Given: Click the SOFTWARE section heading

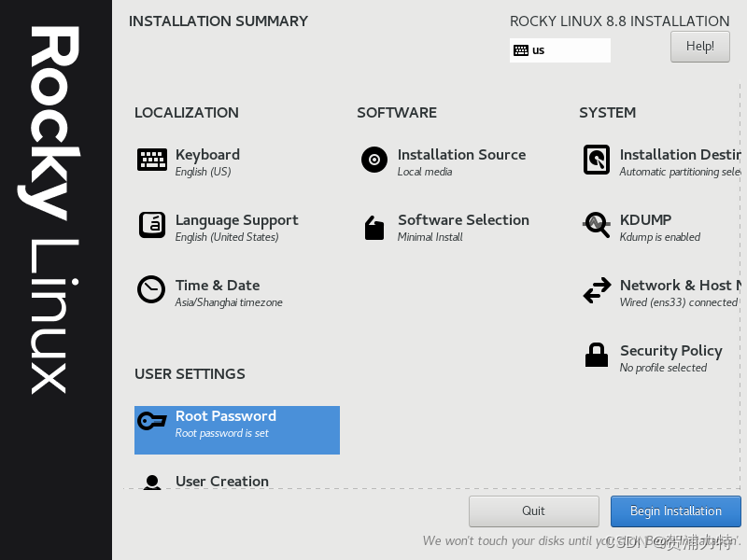Looking at the screenshot, I should click(x=397, y=113).
